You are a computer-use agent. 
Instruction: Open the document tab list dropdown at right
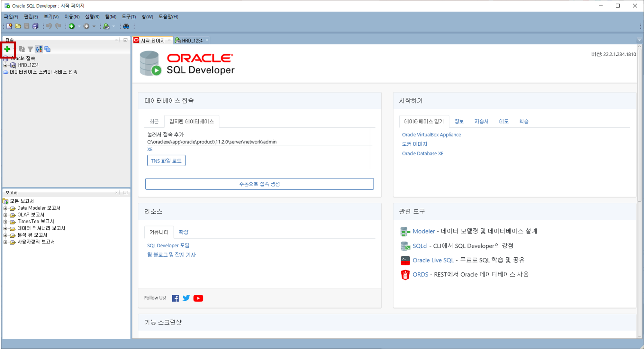639,41
